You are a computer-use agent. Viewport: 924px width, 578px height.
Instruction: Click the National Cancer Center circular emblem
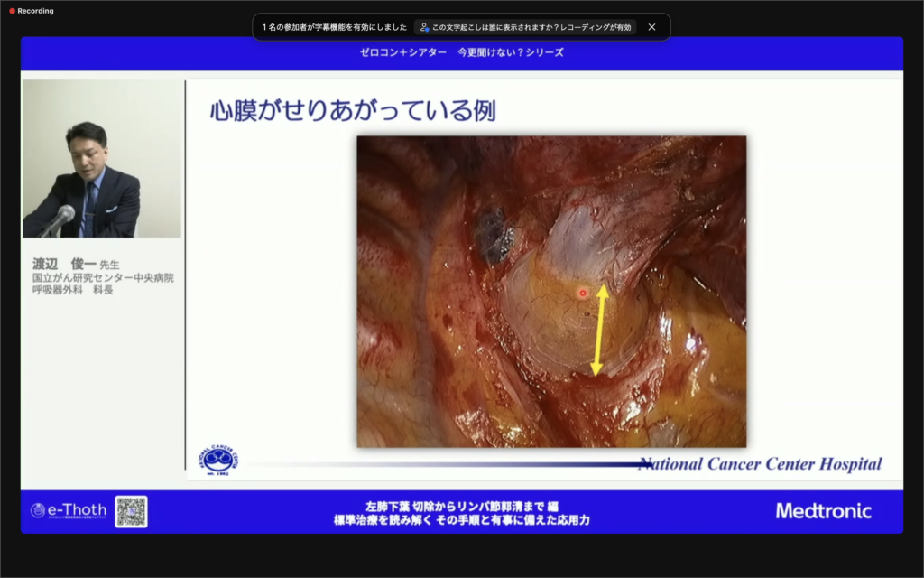click(x=220, y=460)
